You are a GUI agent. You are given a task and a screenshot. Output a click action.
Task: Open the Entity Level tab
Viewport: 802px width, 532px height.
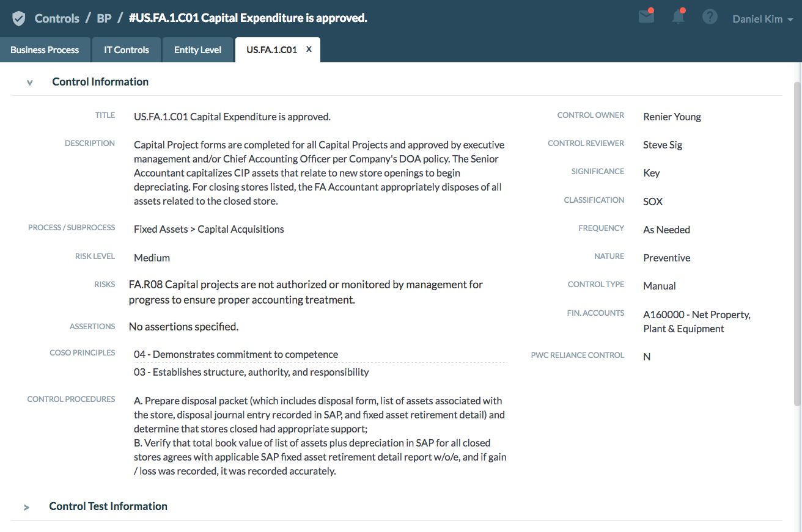click(197, 50)
